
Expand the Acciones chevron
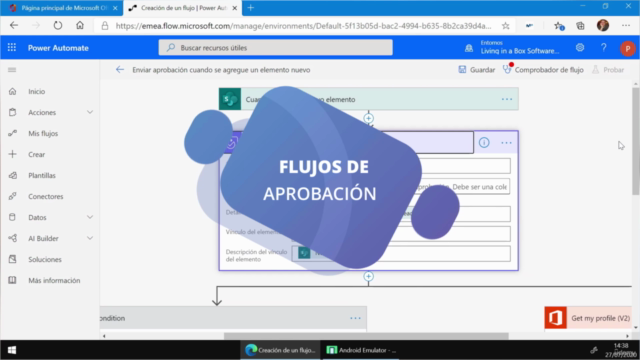[x=90, y=112]
